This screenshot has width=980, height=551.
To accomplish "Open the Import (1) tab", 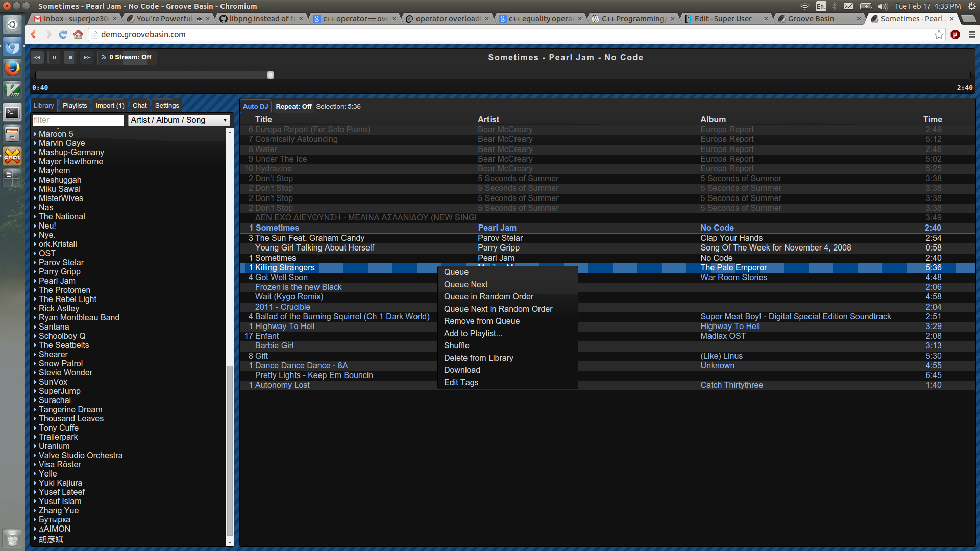I will tap(110, 106).
